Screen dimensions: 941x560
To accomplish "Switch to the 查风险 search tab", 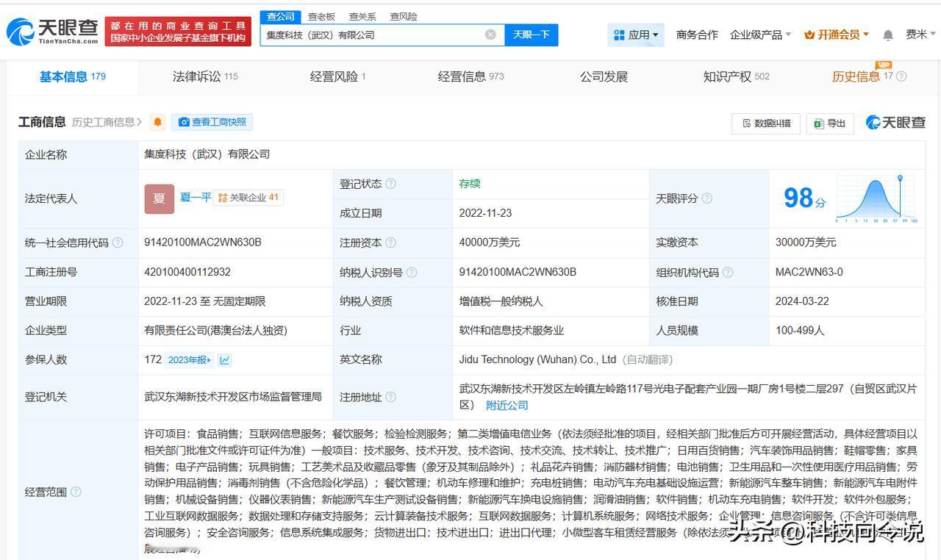I will [404, 16].
